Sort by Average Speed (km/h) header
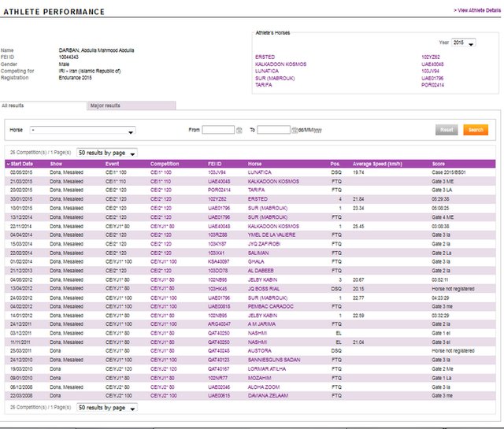The width and height of the screenshot is (504, 429). [x=377, y=164]
